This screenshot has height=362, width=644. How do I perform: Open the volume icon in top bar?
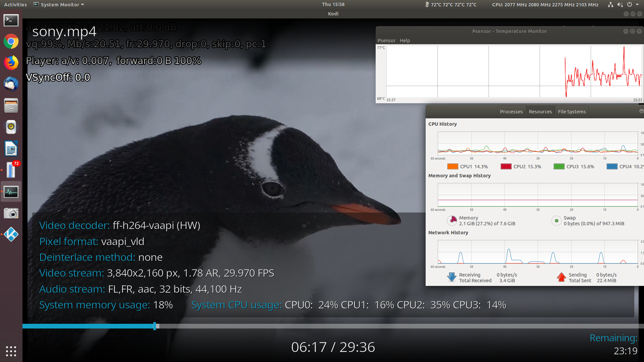point(620,4)
